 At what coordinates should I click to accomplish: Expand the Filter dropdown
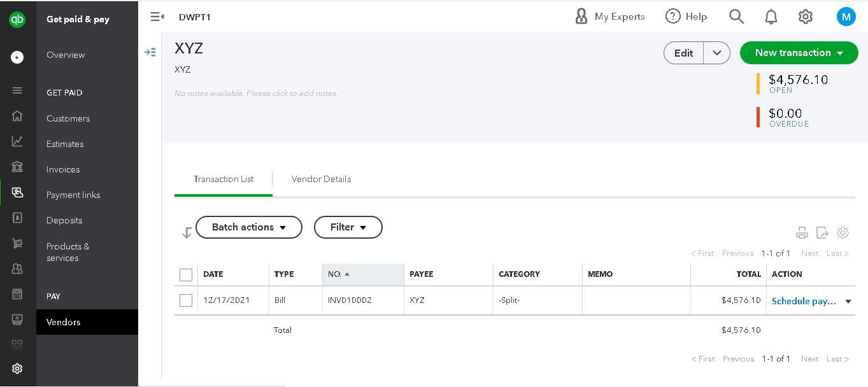(348, 227)
